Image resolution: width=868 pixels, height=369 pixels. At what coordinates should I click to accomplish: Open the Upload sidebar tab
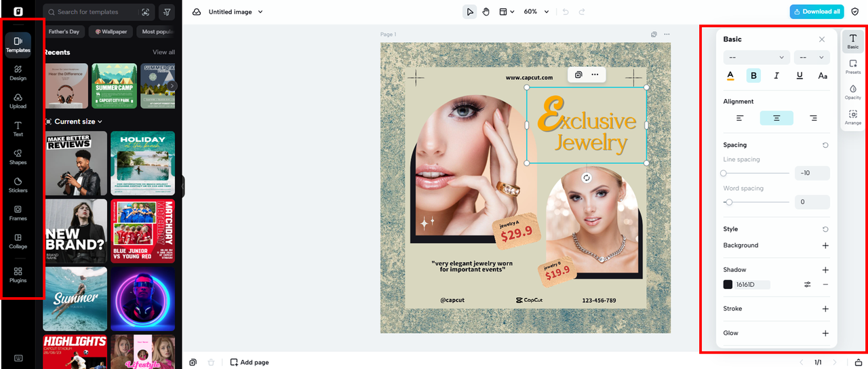[x=18, y=101]
